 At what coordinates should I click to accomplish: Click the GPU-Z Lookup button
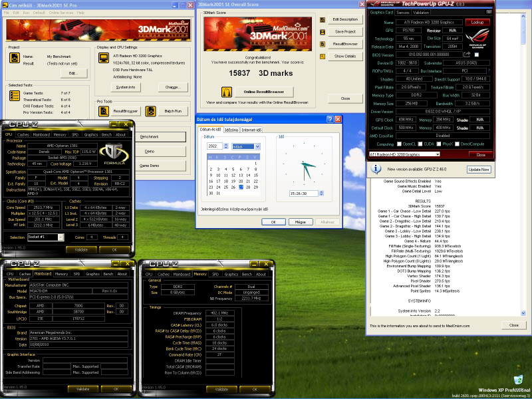477,22
